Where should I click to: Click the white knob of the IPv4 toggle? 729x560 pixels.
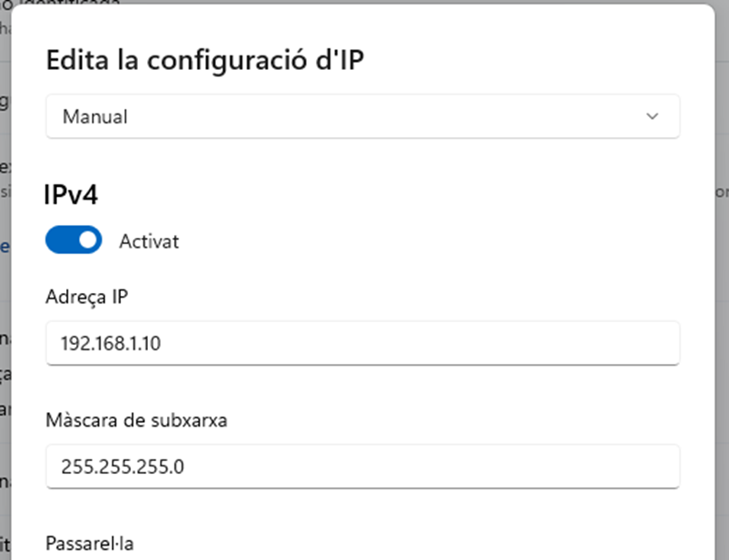[x=87, y=241]
